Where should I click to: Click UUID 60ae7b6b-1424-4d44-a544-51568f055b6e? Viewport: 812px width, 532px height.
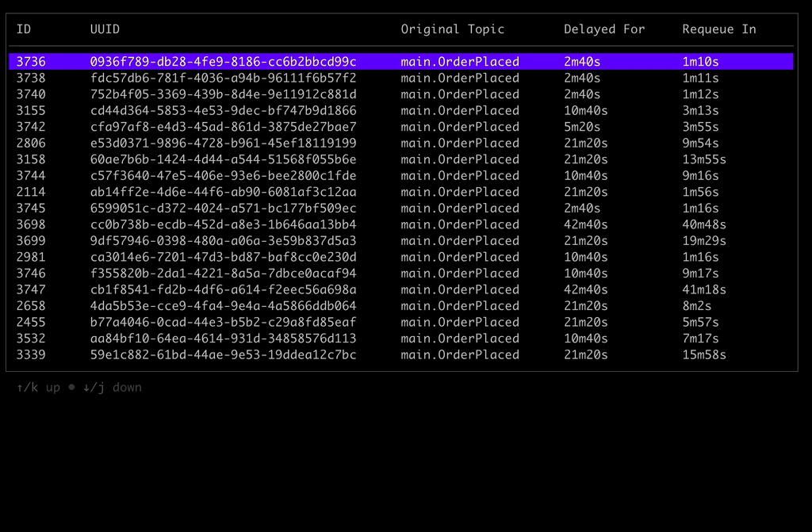(x=223, y=159)
